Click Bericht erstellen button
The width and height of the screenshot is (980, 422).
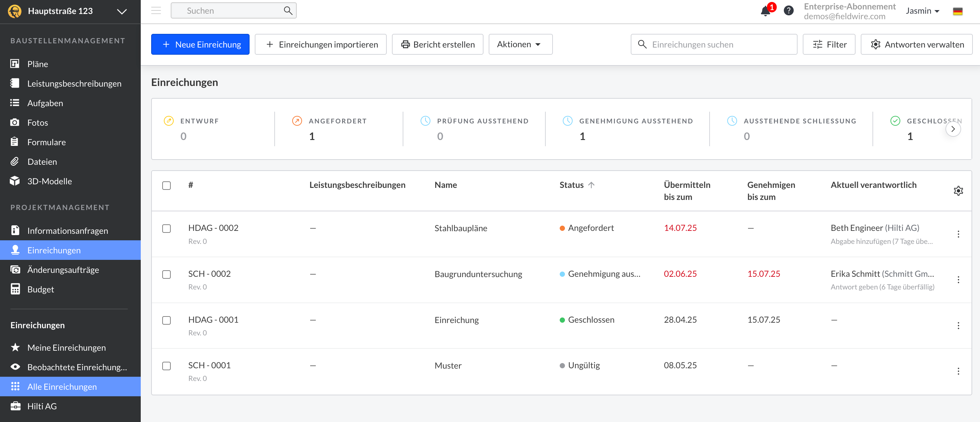437,44
